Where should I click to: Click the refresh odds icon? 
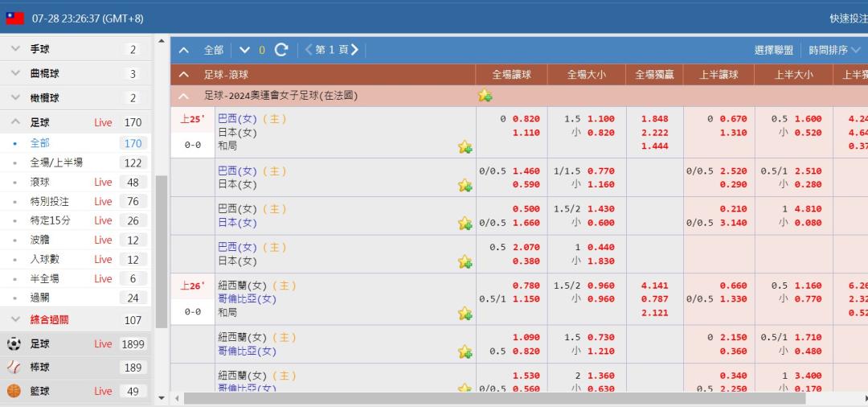281,50
